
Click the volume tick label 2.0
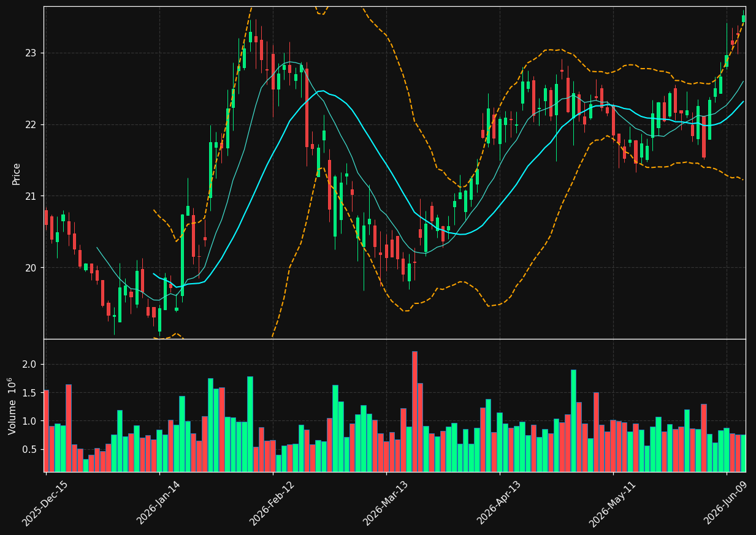[30, 365]
